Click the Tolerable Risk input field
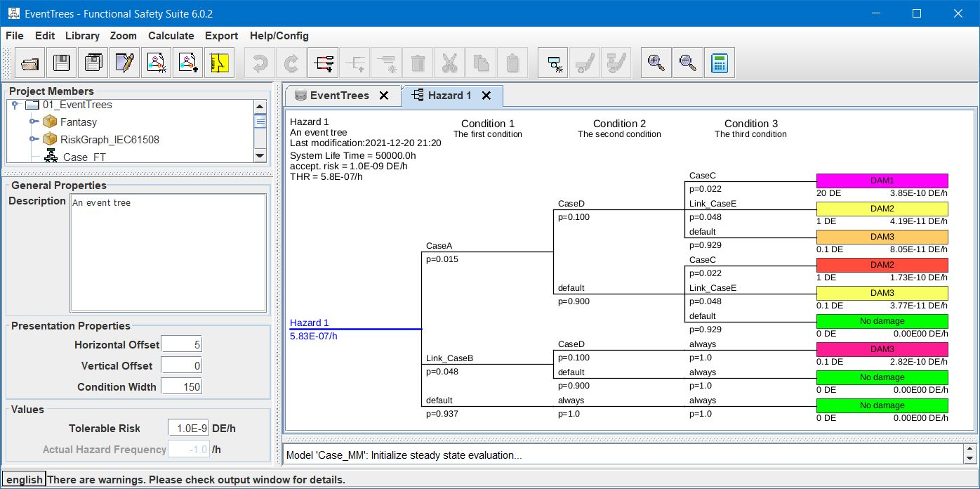 (188, 428)
